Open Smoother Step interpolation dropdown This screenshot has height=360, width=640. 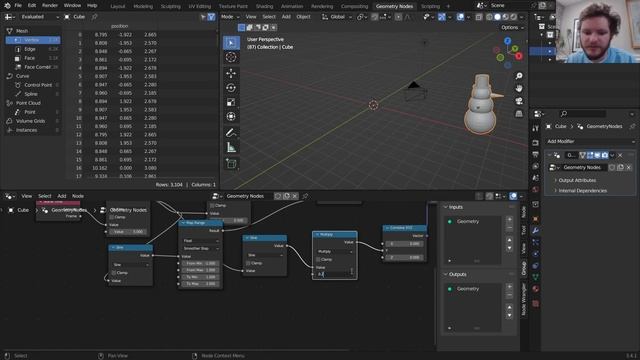pyautogui.click(x=200, y=248)
